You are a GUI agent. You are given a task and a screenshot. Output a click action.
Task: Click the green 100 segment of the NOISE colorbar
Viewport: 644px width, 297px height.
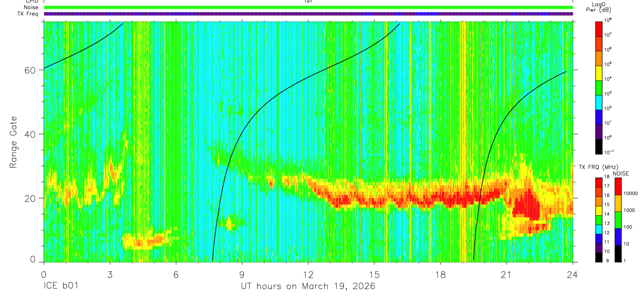pos(618,220)
